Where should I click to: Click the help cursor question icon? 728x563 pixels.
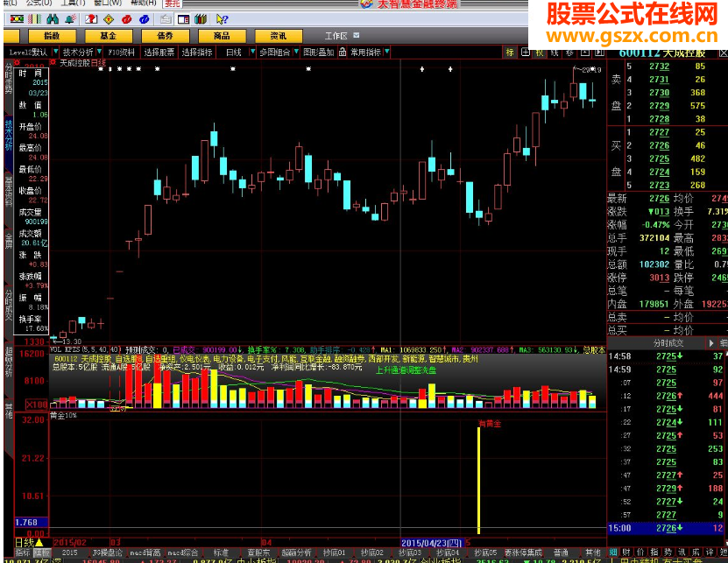pos(222,19)
